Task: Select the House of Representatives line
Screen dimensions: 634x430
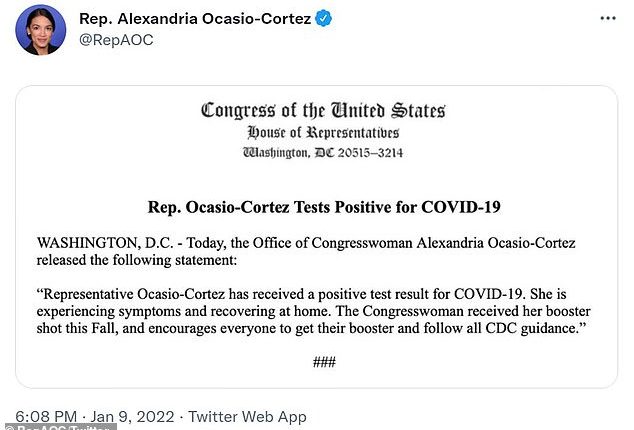Action: tap(323, 132)
